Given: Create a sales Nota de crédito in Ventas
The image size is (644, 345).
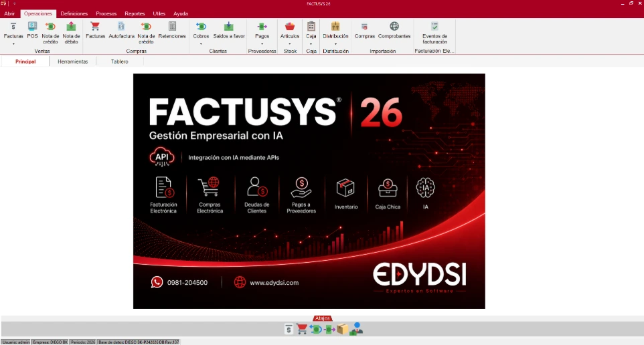Looking at the screenshot, I should coord(50,33).
